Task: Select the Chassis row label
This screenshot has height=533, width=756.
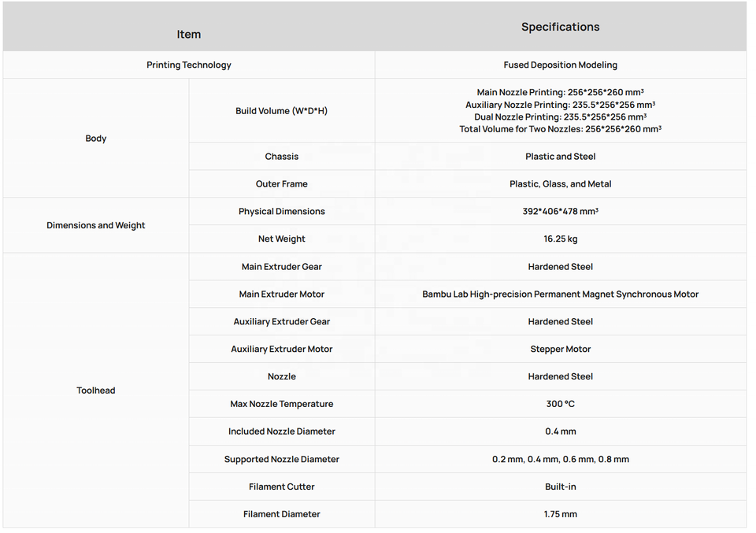Action: point(282,157)
